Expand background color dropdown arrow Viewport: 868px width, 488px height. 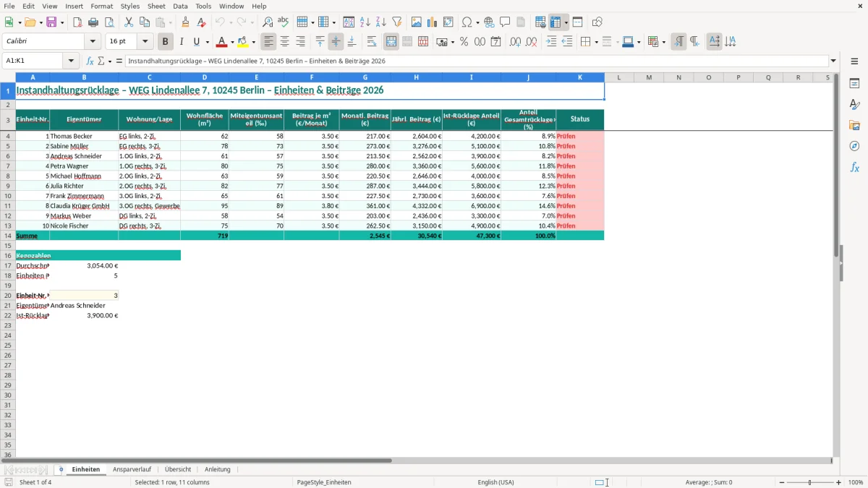click(253, 42)
